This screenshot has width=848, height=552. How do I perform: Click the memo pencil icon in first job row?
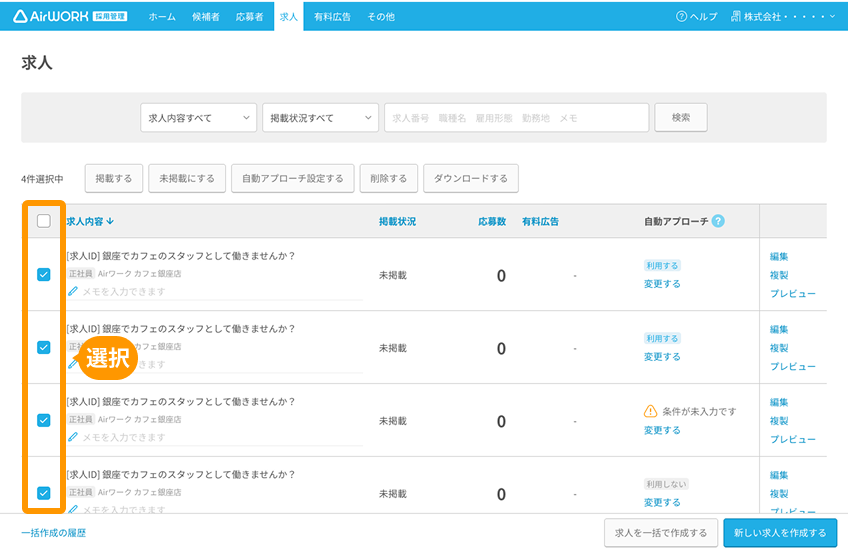coord(73,291)
